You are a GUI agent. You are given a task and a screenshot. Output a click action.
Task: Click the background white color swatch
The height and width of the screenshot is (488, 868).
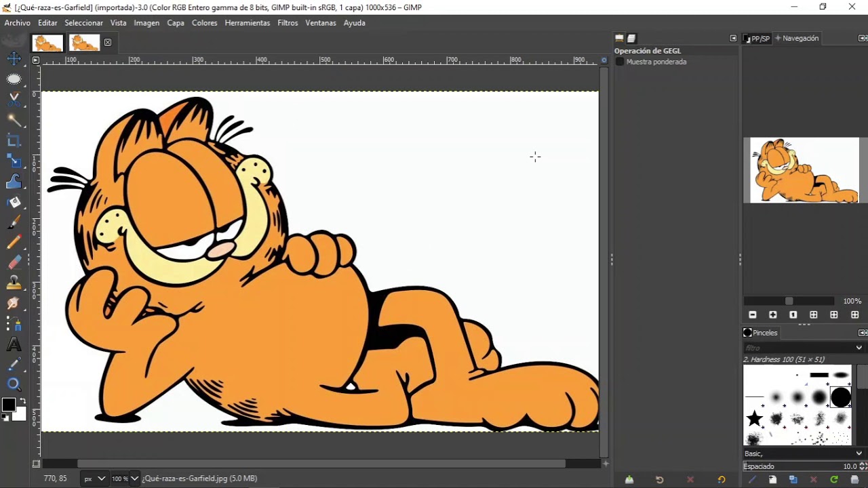(21, 414)
